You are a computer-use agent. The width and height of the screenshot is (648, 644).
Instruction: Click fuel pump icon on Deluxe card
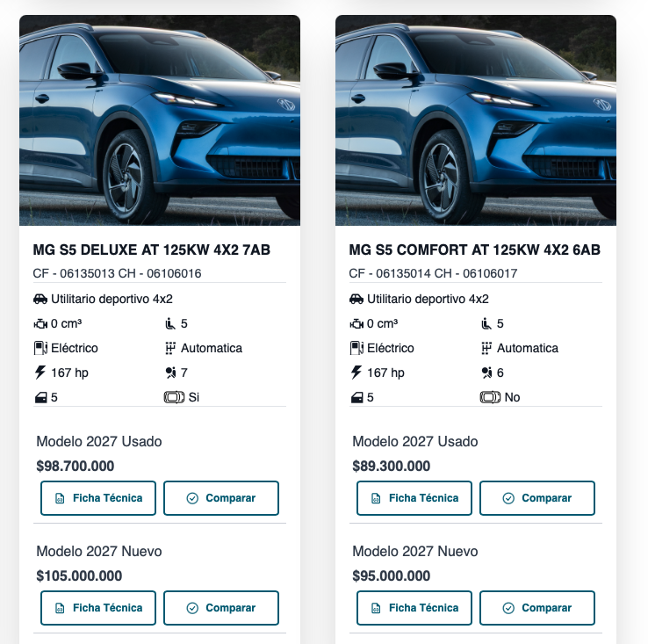40,348
